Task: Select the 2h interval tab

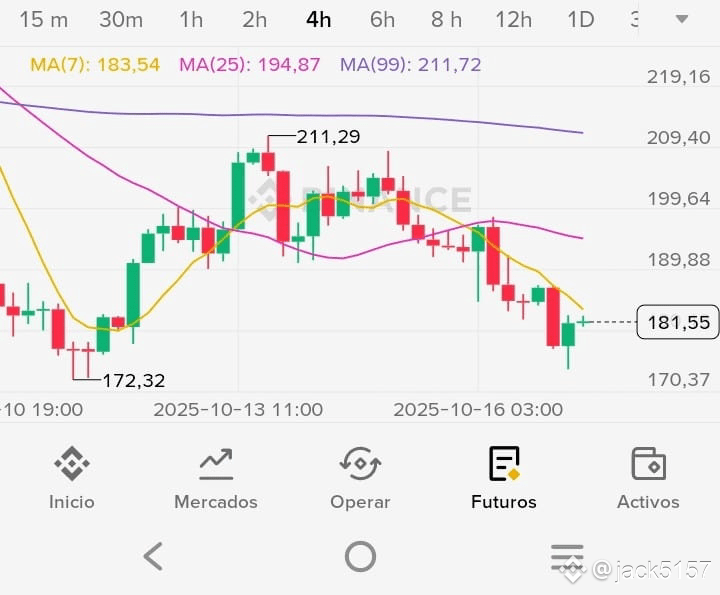Action: tap(254, 20)
